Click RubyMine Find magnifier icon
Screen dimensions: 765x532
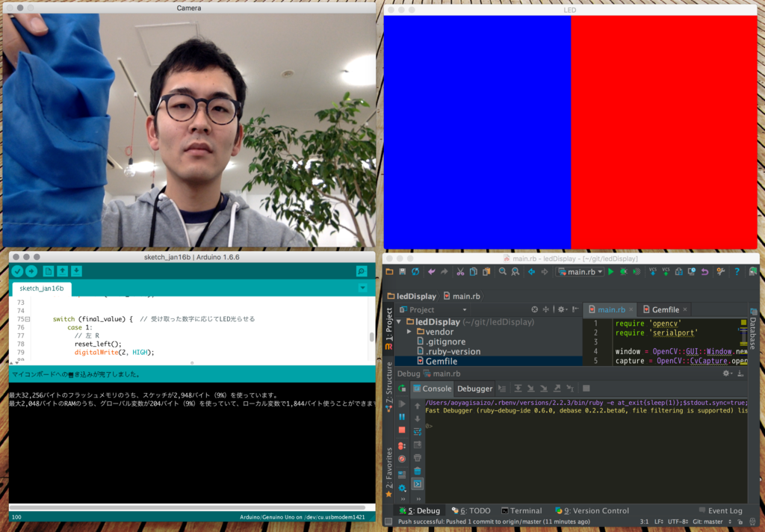503,272
